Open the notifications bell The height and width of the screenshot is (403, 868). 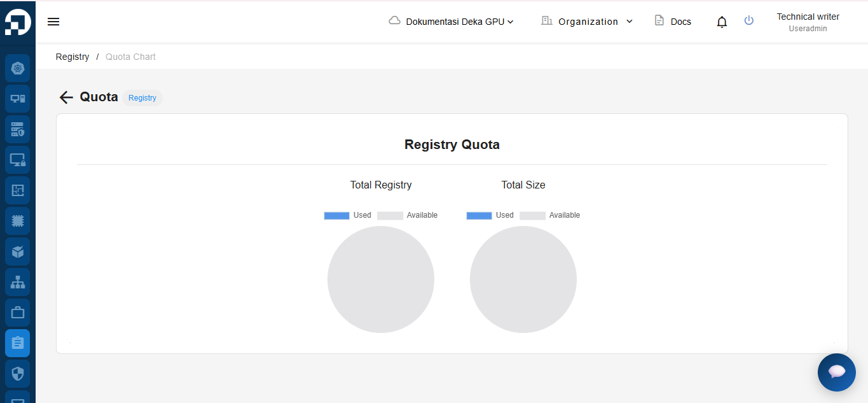(x=722, y=22)
